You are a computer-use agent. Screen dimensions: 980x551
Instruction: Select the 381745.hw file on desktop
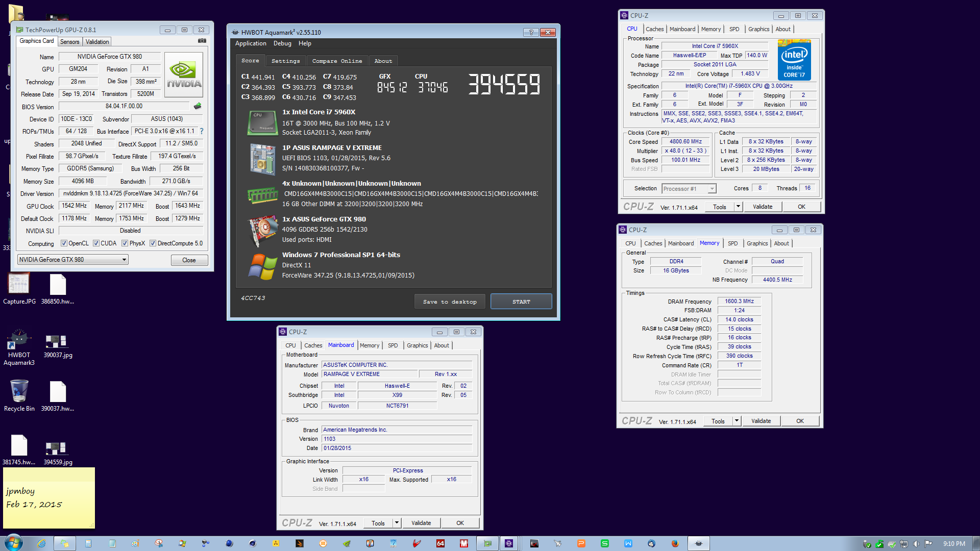19,450
